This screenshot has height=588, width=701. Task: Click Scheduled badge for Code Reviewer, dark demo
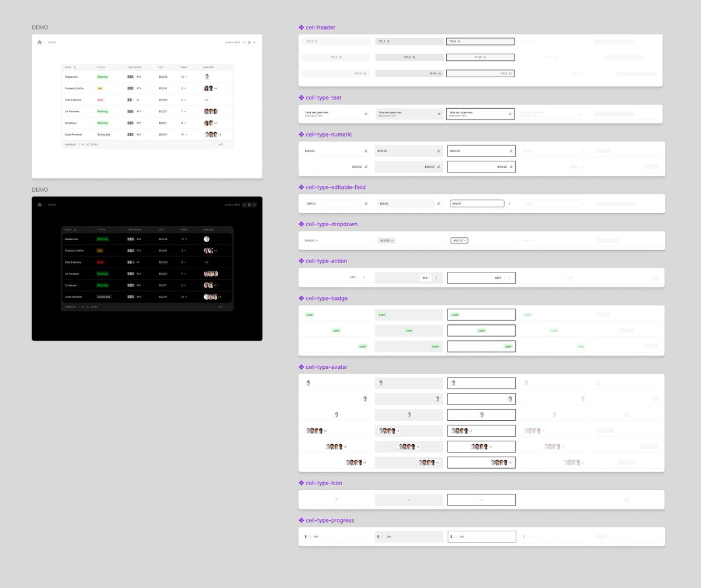104,297
